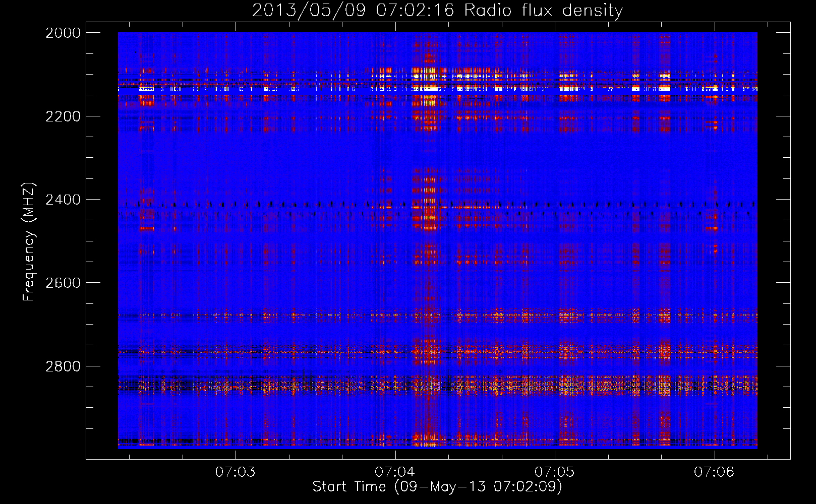Screen dimensions: 816x504
Task: Click the 2400 frequency tick label
Action: pos(63,200)
